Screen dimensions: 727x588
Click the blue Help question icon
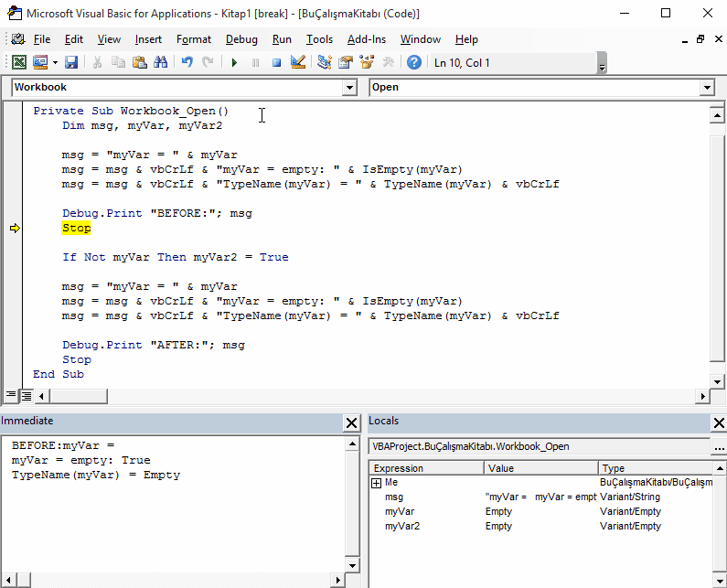pos(414,62)
